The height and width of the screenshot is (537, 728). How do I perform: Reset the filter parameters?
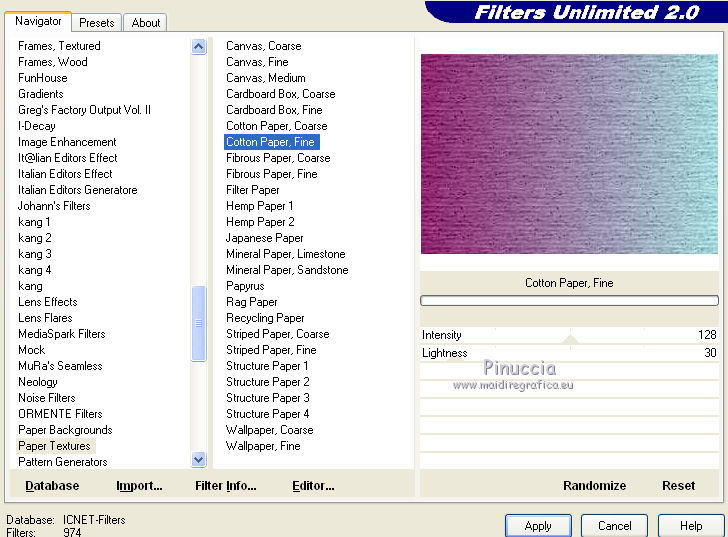pos(678,485)
